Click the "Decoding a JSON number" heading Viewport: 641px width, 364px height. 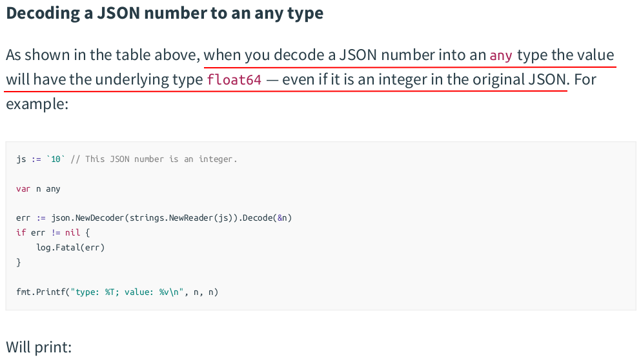click(165, 13)
